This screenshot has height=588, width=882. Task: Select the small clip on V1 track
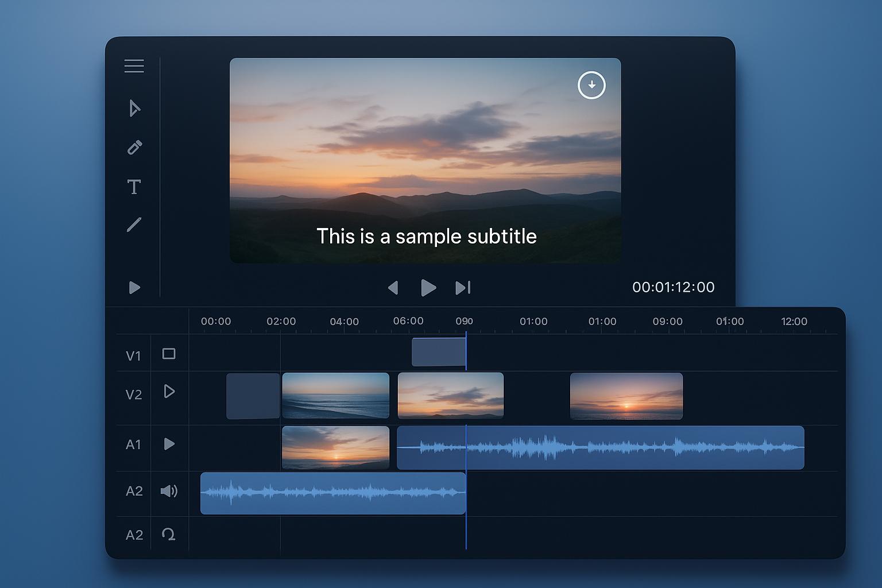click(x=439, y=352)
